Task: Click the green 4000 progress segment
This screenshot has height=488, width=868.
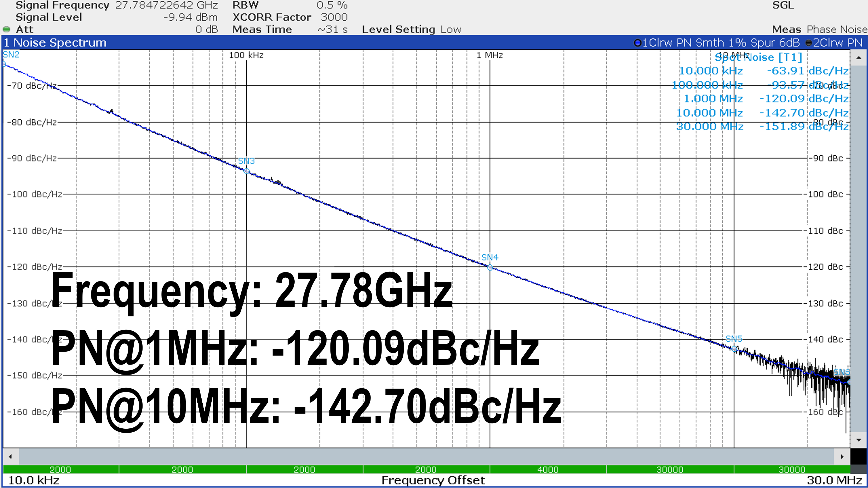Action: coord(548,469)
